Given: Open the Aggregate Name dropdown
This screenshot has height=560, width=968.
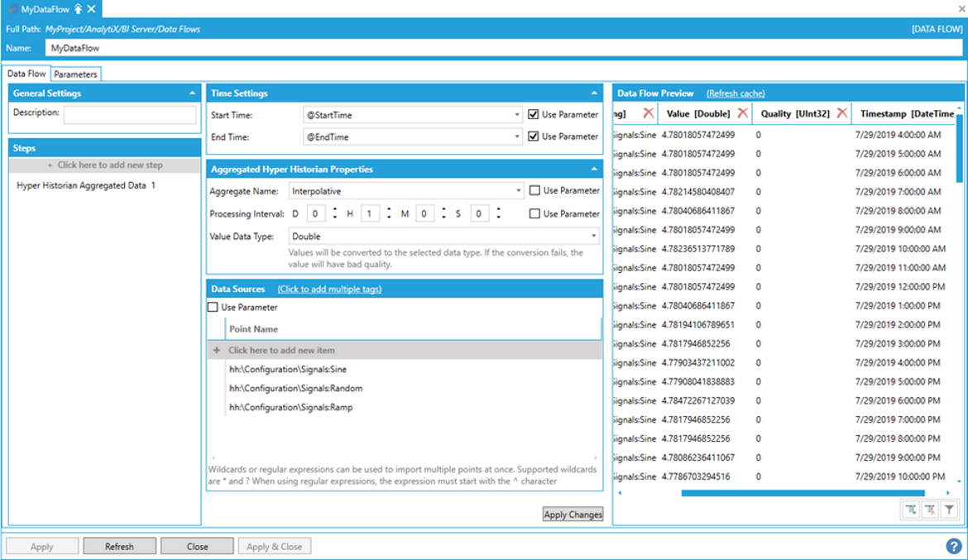Looking at the screenshot, I should pos(518,191).
